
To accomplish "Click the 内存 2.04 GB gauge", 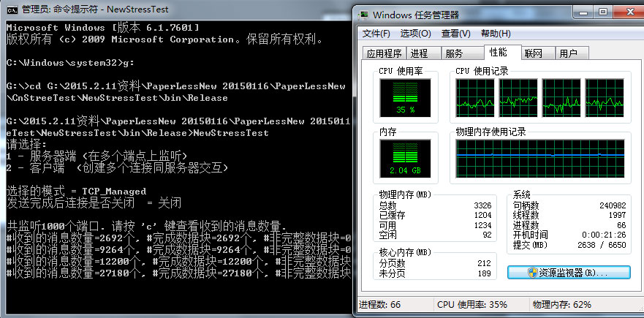I will coord(406,159).
